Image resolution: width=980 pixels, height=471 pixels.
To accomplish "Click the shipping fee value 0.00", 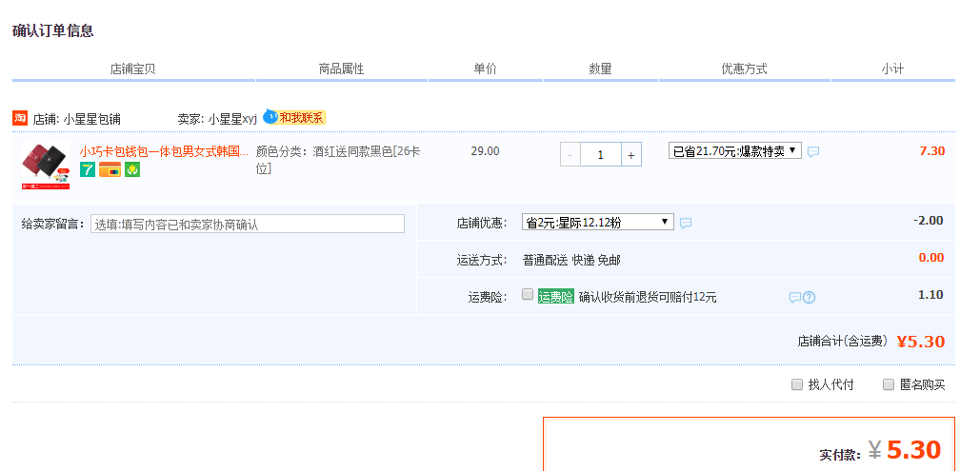I will pyautogui.click(x=931, y=257).
